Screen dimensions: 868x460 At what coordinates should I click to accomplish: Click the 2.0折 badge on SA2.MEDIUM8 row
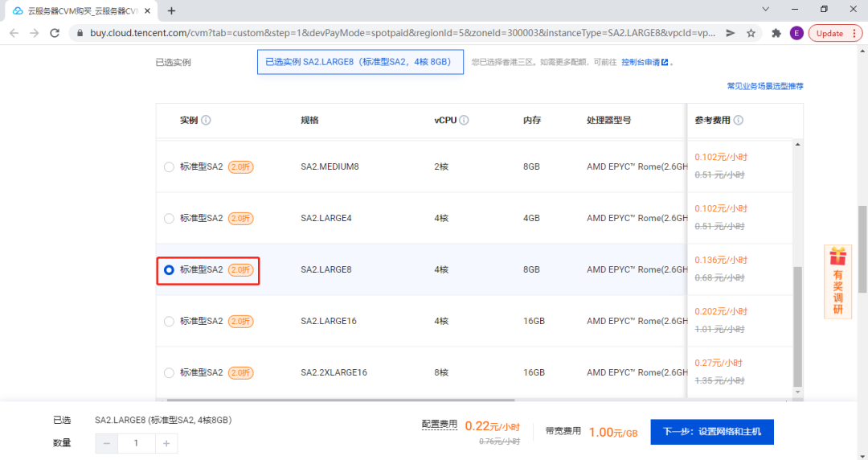pos(241,166)
